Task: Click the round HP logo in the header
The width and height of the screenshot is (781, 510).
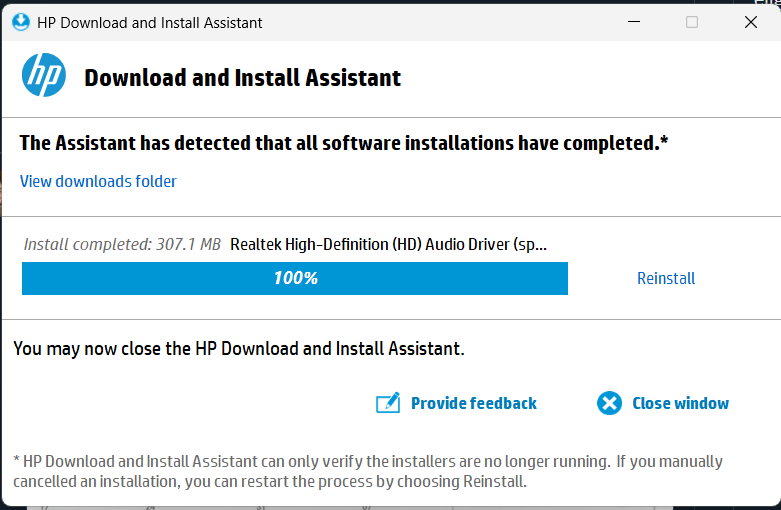Action: click(44, 75)
